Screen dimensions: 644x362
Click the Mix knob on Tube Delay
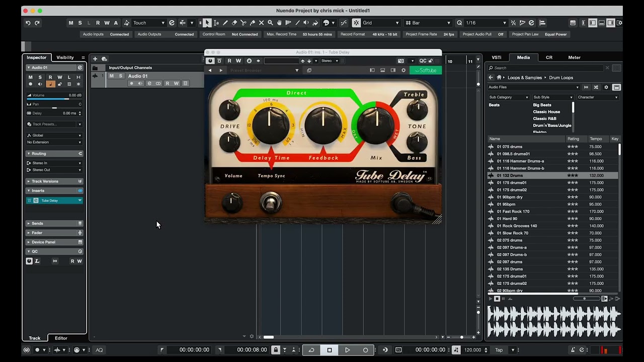click(375, 126)
